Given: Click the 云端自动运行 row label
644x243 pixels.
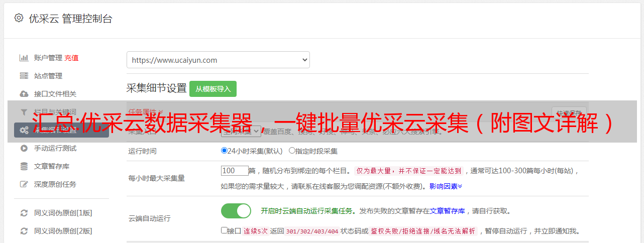Looking at the screenshot, I should point(150,218).
